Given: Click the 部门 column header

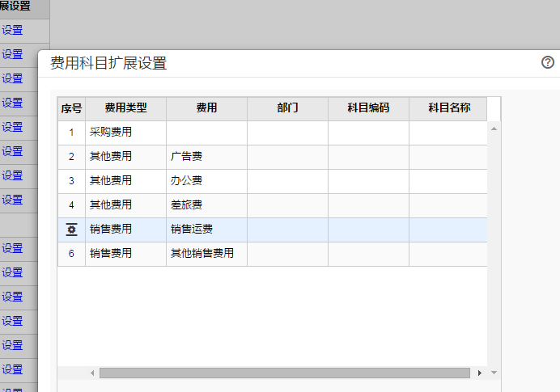Looking at the screenshot, I should tap(287, 108).
